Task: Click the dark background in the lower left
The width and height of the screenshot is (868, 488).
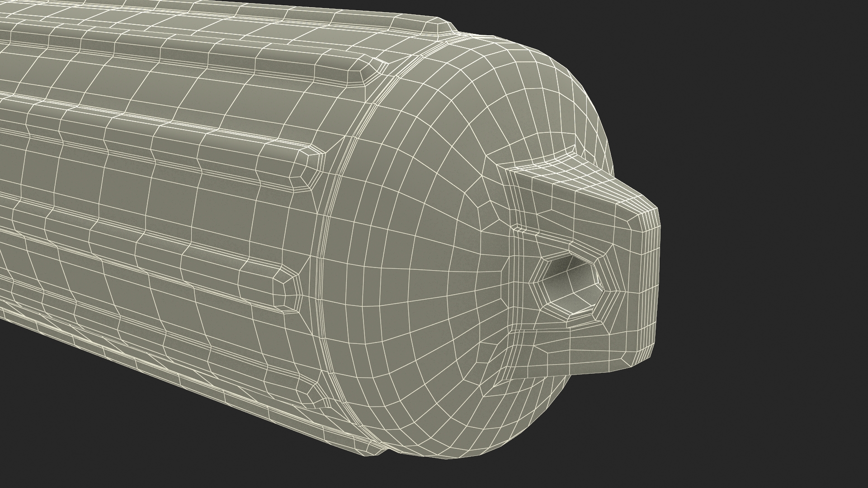Action: click(90, 429)
